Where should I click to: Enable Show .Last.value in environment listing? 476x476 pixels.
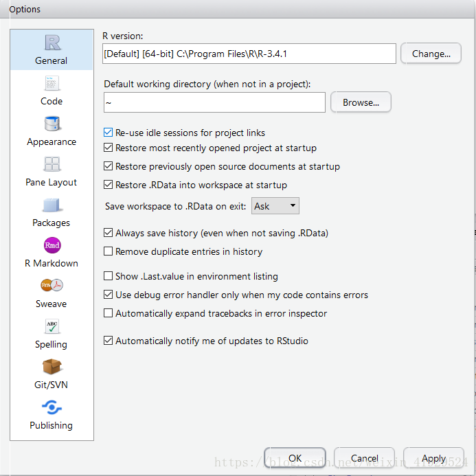108,276
